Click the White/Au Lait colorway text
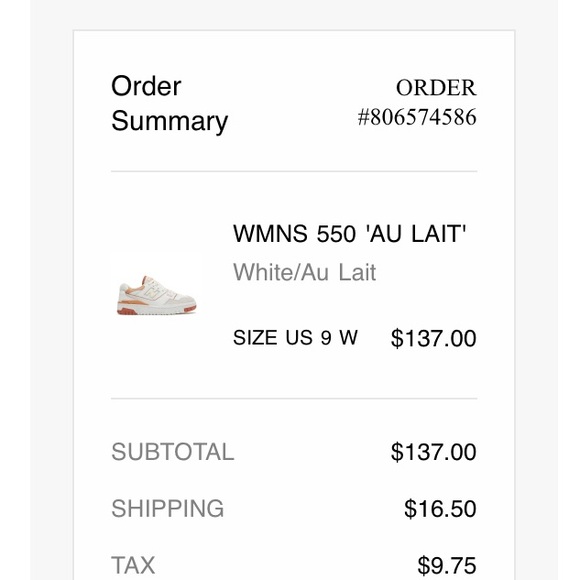This screenshot has height=580, width=580. tap(304, 273)
